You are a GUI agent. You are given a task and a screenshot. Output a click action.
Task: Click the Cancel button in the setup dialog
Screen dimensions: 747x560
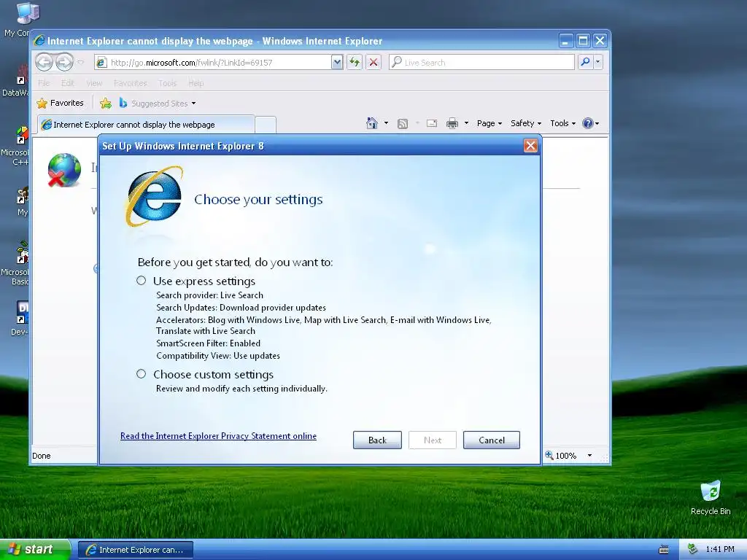[491, 440]
